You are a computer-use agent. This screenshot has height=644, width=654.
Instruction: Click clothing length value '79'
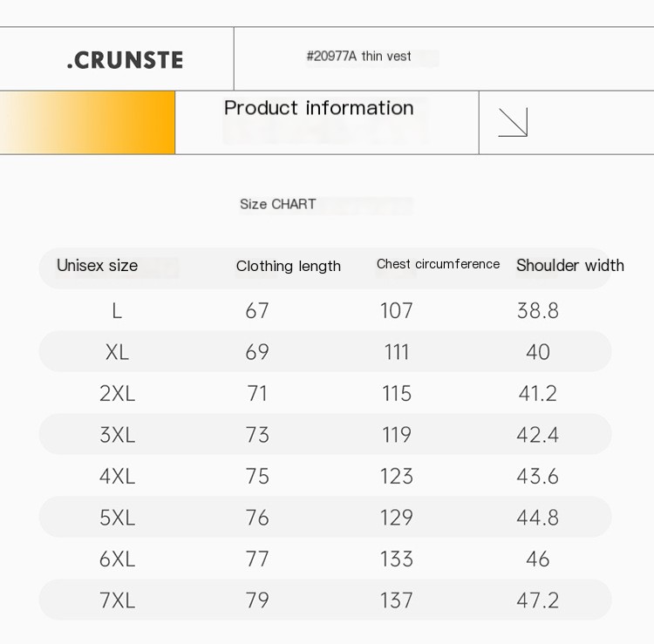click(257, 600)
